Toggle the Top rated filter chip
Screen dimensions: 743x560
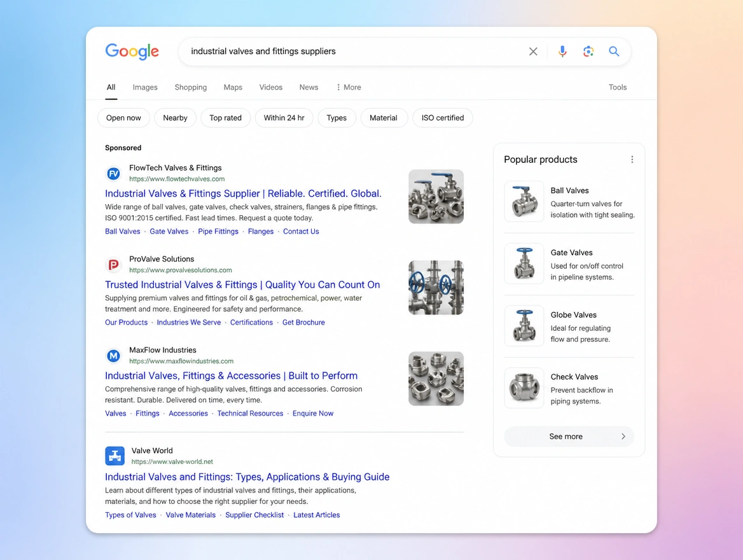pos(226,118)
